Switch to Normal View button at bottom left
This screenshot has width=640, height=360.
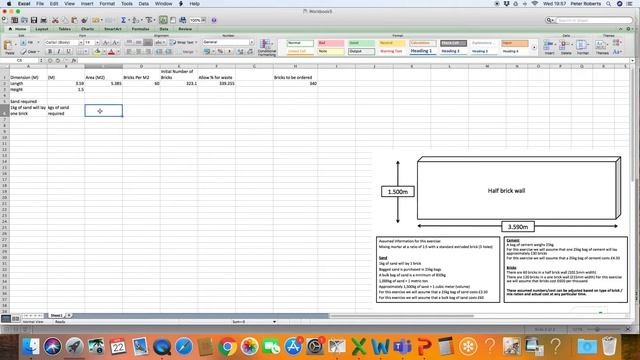[x=6, y=318]
